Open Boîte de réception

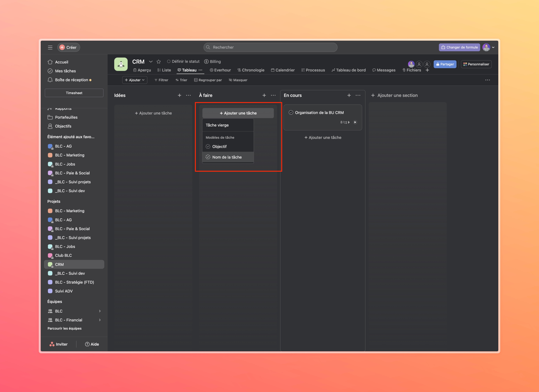(x=69, y=80)
